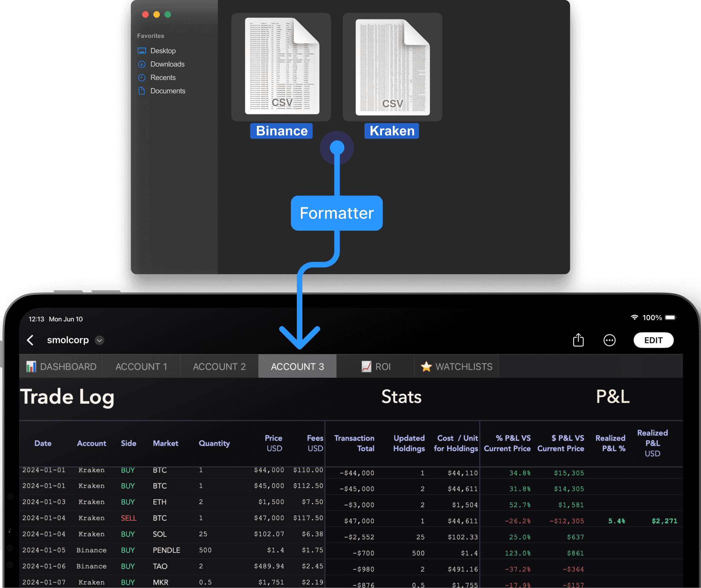
Task: Select the $2,271 realized P&L cell
Action: [665, 521]
